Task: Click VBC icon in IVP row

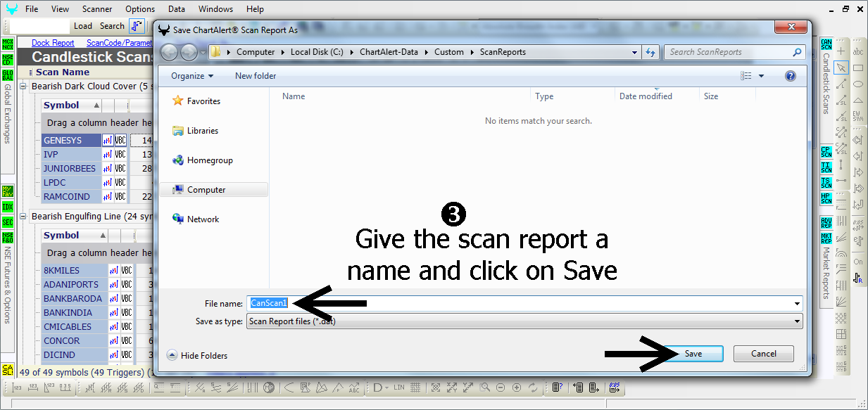Action: 120,155
